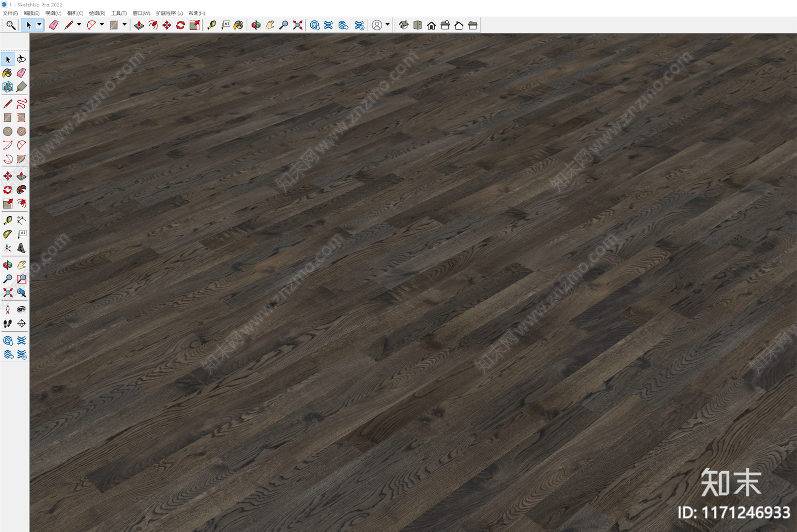Switch to Front view house icon

coord(431,25)
